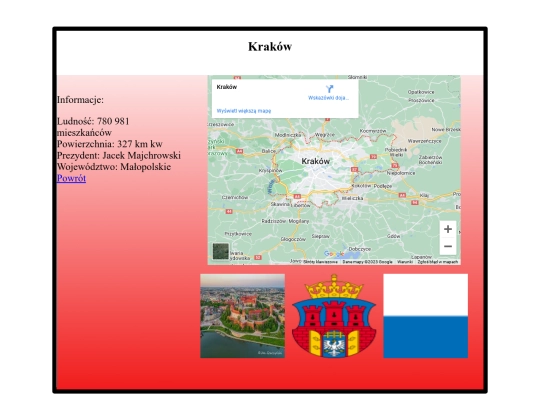Click the Ludność: 780 981 text
This screenshot has height=405, width=540.
pyautogui.click(x=93, y=121)
